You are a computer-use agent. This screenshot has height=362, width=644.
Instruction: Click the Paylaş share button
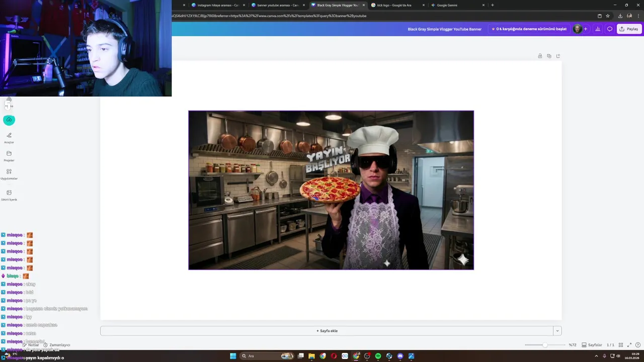(x=629, y=29)
